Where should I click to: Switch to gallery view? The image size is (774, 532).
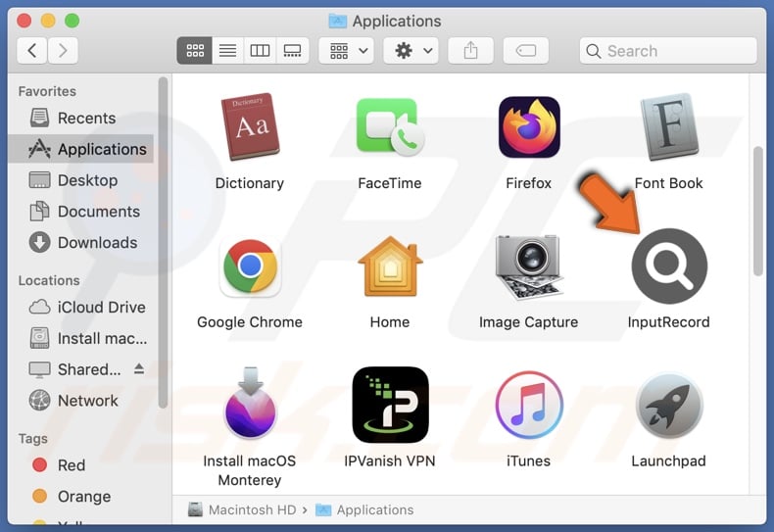[x=292, y=50]
